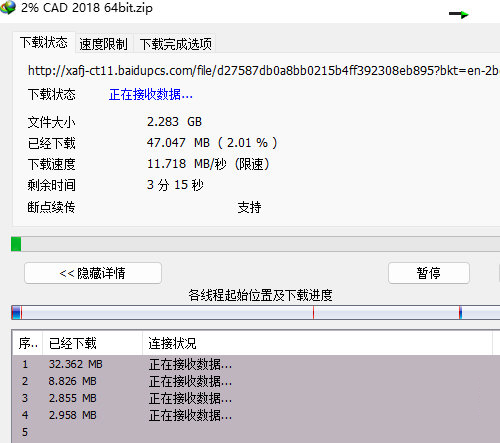Click the green overall progress bar
The image size is (500, 443).
click(255, 244)
